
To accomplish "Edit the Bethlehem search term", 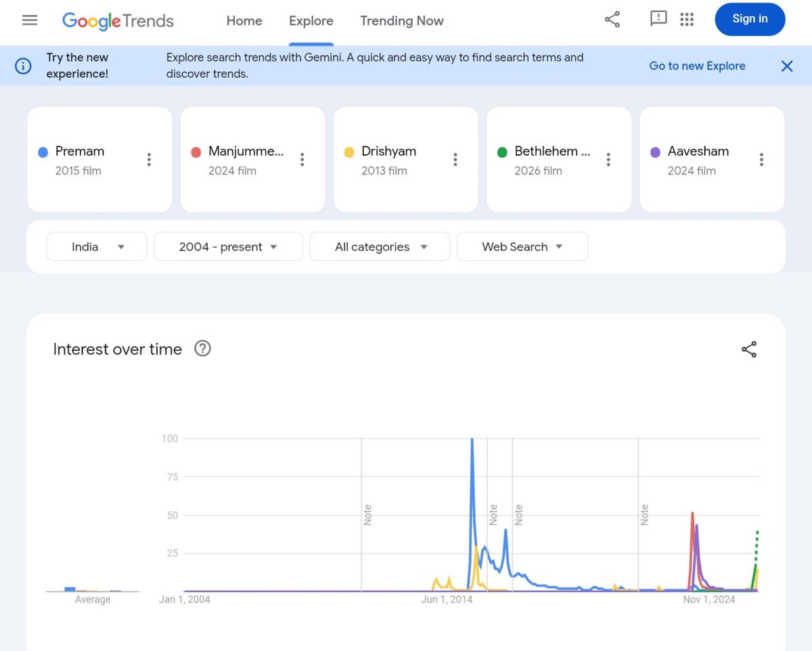I will 552,152.
